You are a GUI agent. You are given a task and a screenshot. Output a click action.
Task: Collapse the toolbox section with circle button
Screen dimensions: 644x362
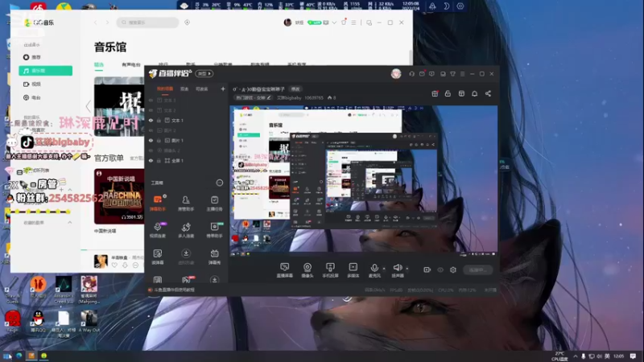click(219, 183)
